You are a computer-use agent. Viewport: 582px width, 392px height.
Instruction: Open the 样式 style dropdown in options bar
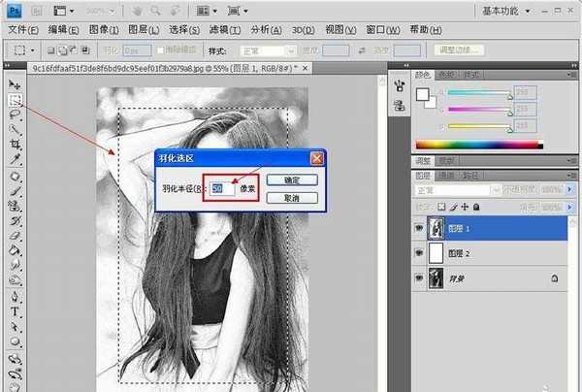point(268,50)
